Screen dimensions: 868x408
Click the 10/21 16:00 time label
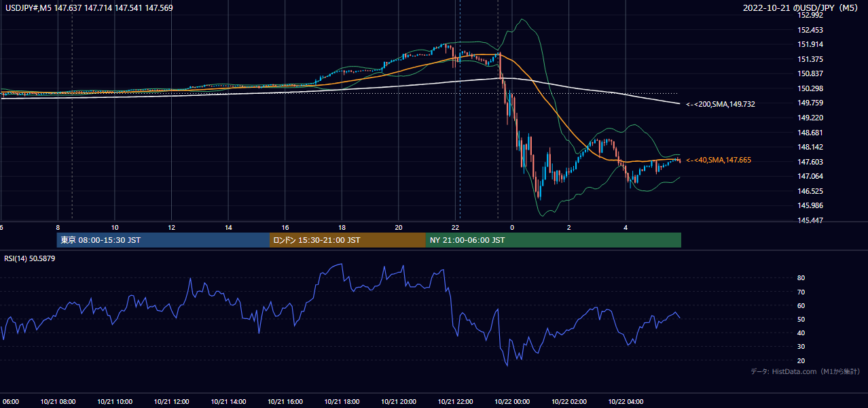[x=285, y=402]
